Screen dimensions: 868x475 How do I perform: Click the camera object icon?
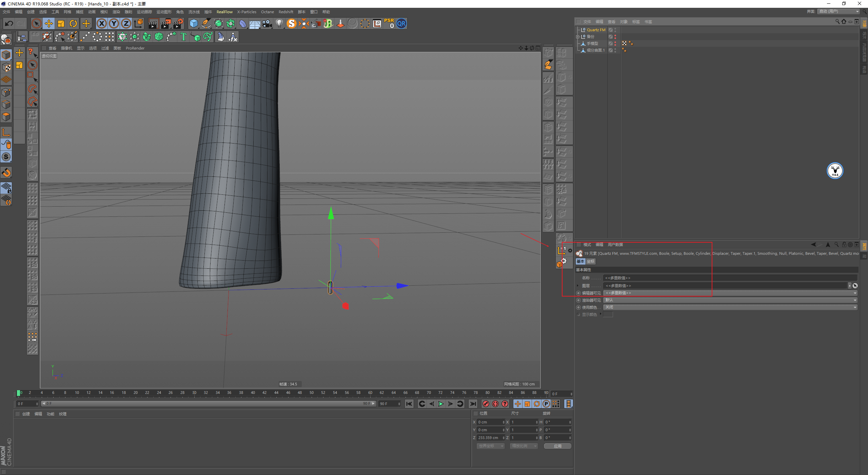pyautogui.click(x=267, y=23)
